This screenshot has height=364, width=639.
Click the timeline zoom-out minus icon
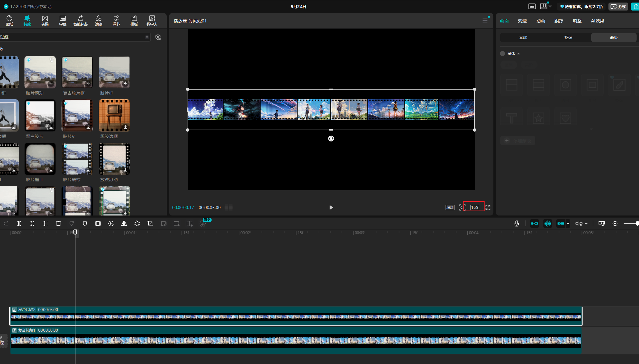tap(615, 224)
